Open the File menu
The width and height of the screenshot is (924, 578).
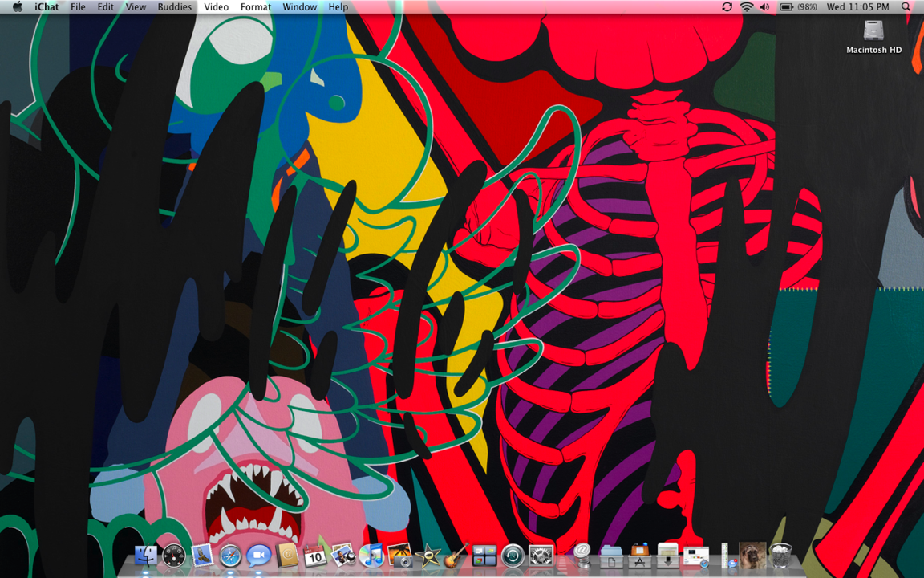coord(78,7)
